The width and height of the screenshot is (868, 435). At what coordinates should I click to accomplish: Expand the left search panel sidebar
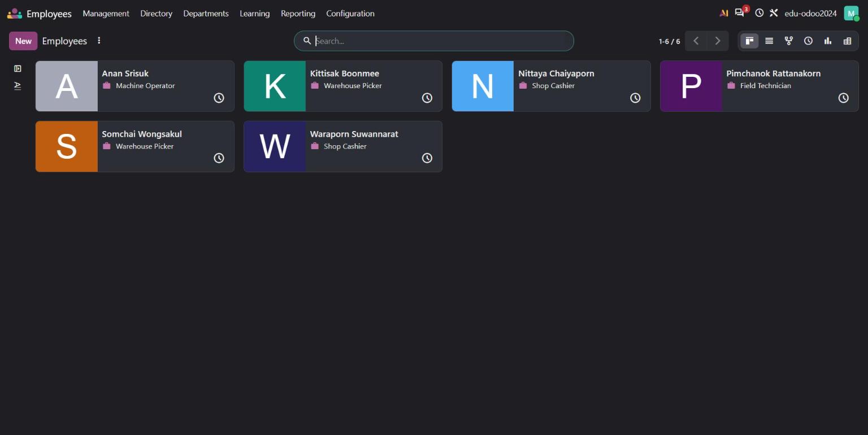(x=18, y=68)
